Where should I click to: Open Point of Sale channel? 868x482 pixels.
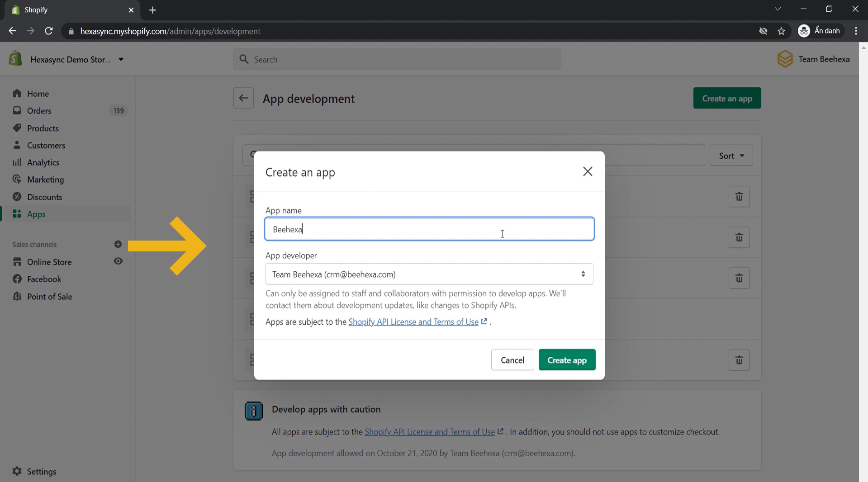coord(49,297)
